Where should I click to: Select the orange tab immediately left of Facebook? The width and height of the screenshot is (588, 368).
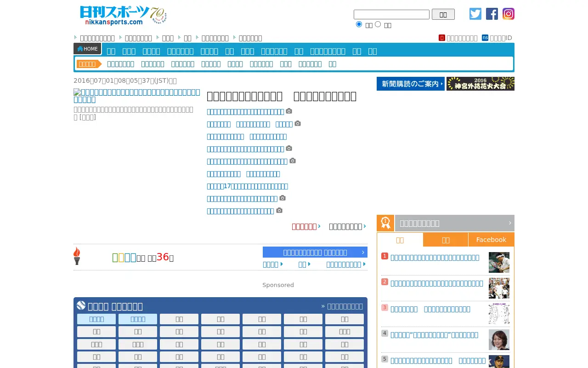coord(446,240)
